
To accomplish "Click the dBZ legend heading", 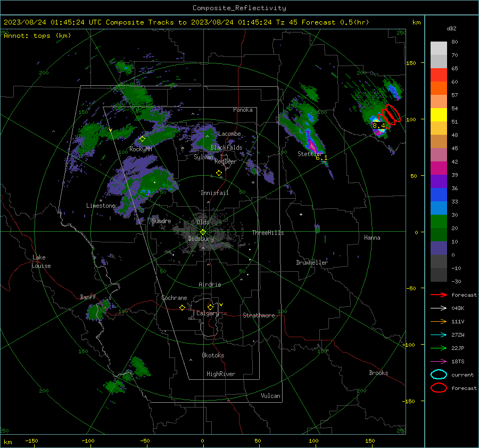I will click(x=451, y=28).
